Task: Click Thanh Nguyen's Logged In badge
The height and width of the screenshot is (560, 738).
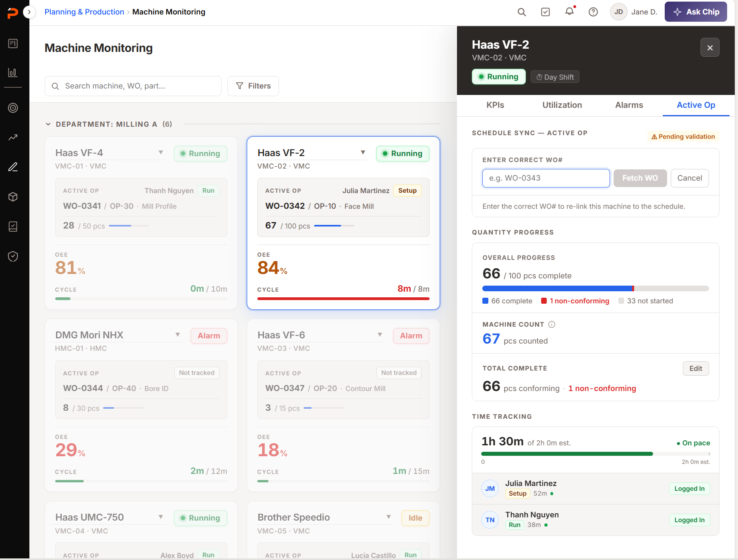Action: tap(689, 520)
